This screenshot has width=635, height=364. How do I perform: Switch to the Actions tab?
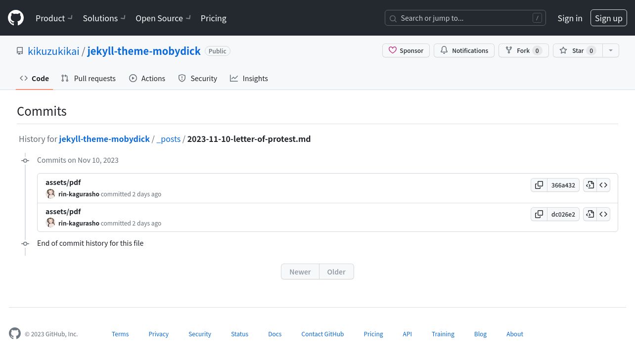147,78
